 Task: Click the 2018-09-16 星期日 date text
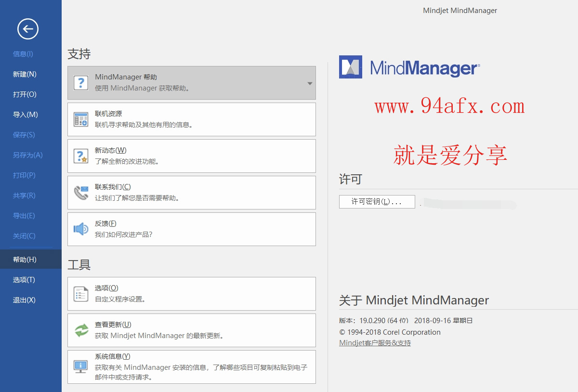point(444,320)
